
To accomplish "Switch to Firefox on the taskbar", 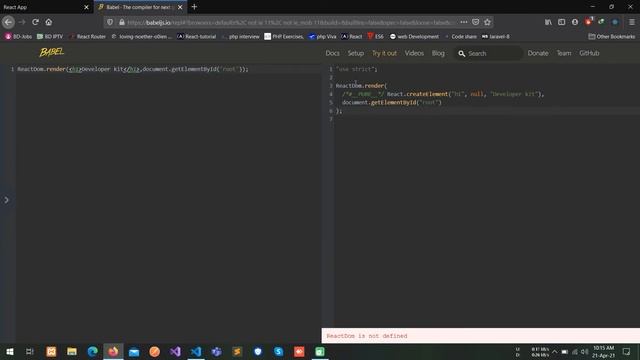I will 113,351.
